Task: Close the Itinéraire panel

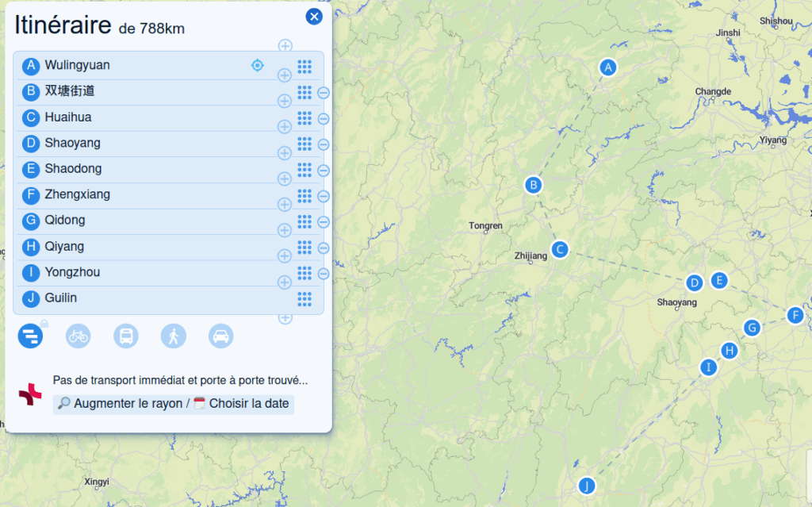Action: click(314, 17)
